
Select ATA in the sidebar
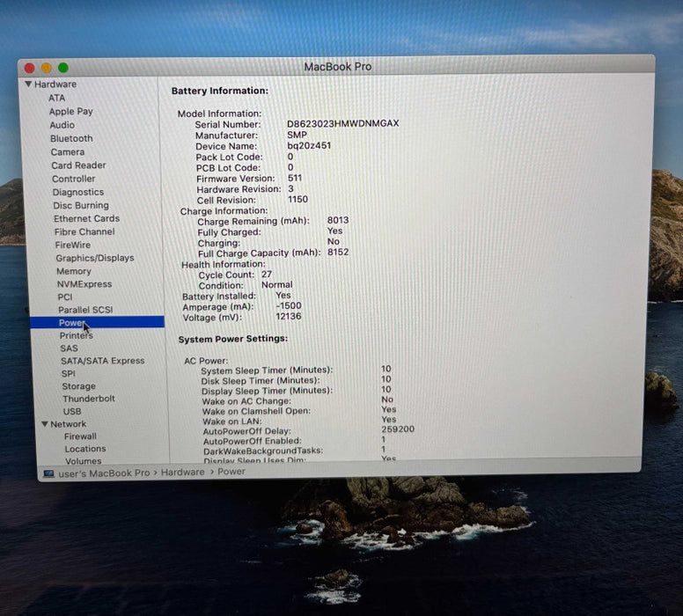(56, 98)
